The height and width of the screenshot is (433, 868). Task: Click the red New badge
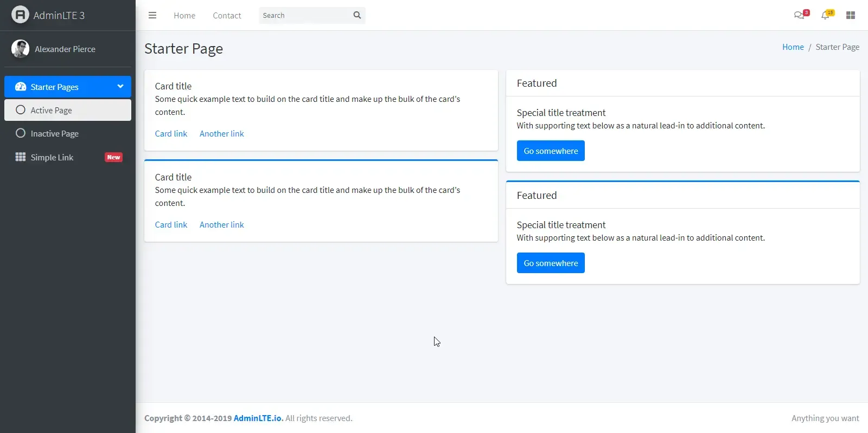coord(113,157)
